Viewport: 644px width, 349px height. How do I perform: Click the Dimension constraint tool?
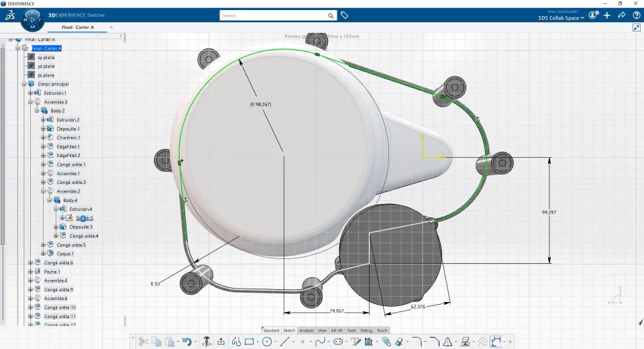pos(496,341)
